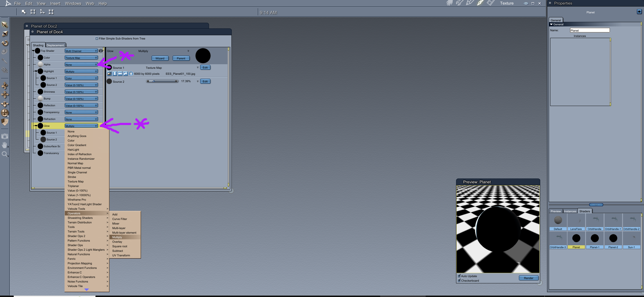Click the Render button in Preview
The width and height of the screenshot is (644, 297).
pos(529,278)
